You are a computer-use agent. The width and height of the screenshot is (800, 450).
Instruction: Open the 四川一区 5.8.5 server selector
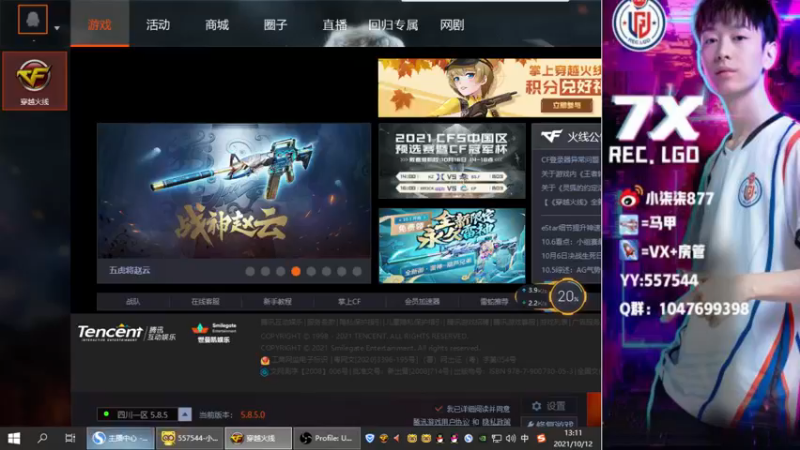138,414
